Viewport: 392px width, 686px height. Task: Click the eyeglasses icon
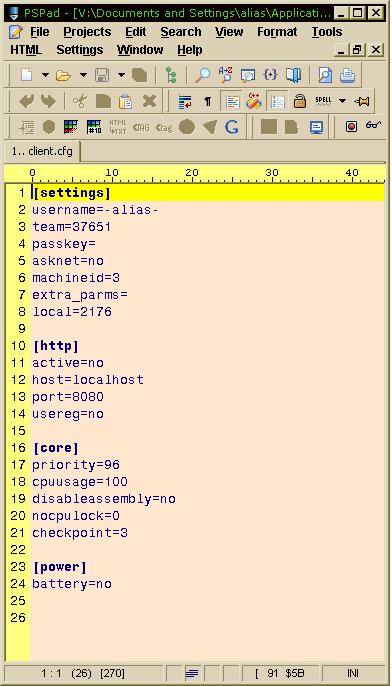[x=374, y=126]
